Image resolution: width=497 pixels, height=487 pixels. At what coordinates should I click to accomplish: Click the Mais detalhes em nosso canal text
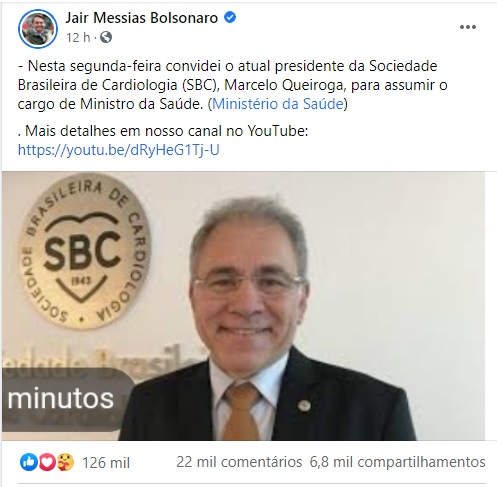click(163, 131)
